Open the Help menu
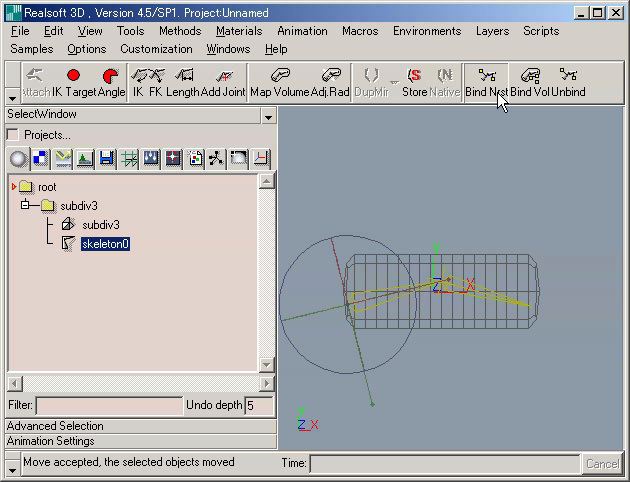This screenshot has height=482, width=630. pyautogui.click(x=276, y=49)
